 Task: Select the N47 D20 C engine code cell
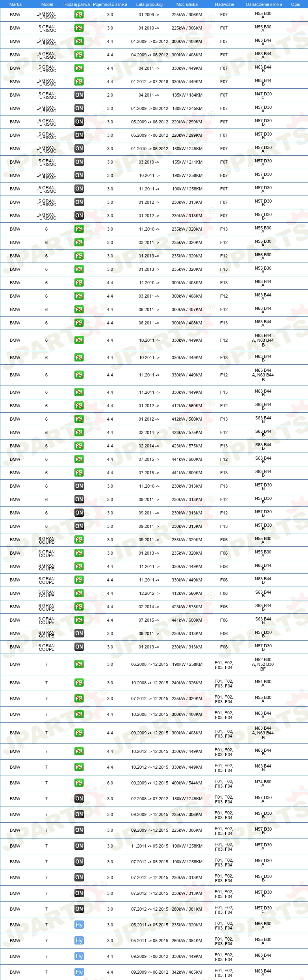(x=263, y=95)
